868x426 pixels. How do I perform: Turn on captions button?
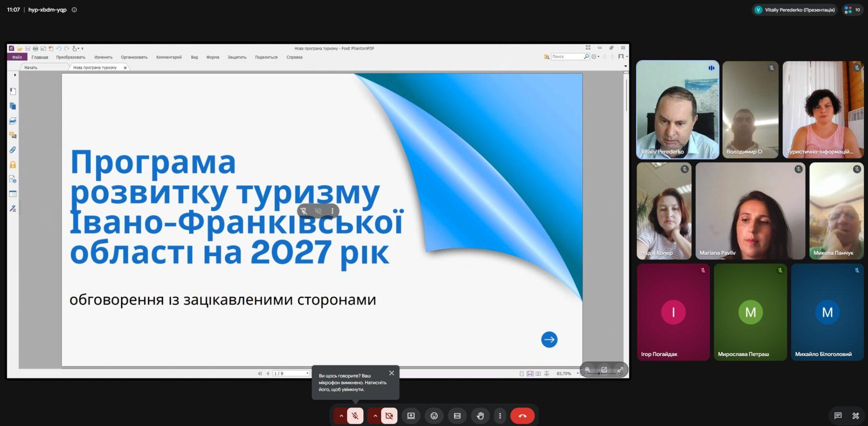[457, 416]
